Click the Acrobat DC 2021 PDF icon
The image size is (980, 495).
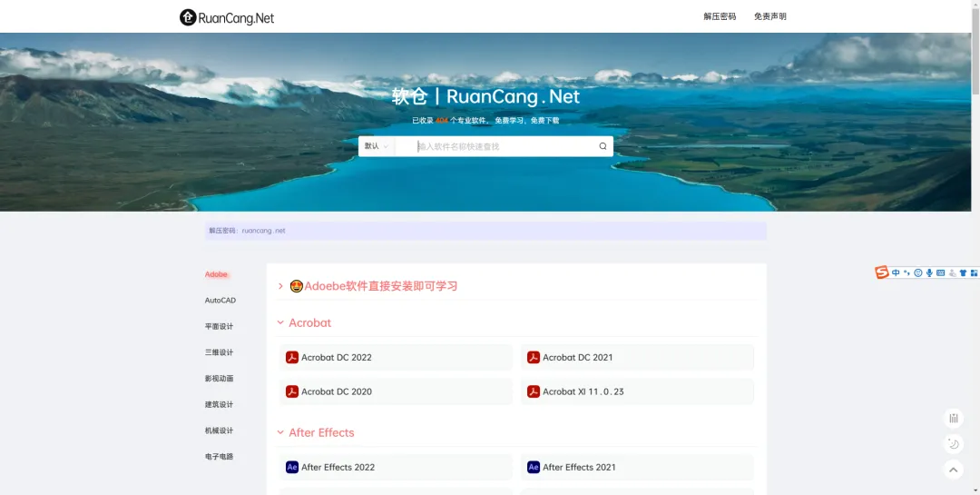[534, 357]
